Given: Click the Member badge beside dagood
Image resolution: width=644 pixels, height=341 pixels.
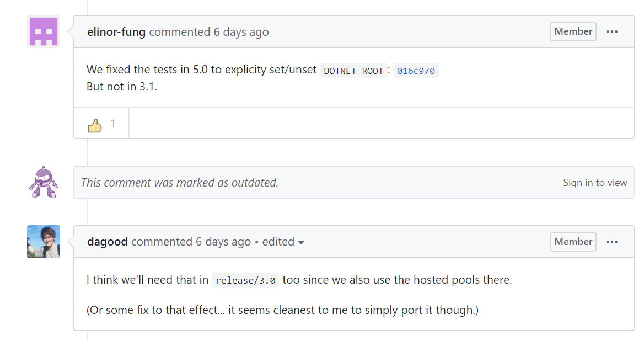Looking at the screenshot, I should click(x=573, y=242).
